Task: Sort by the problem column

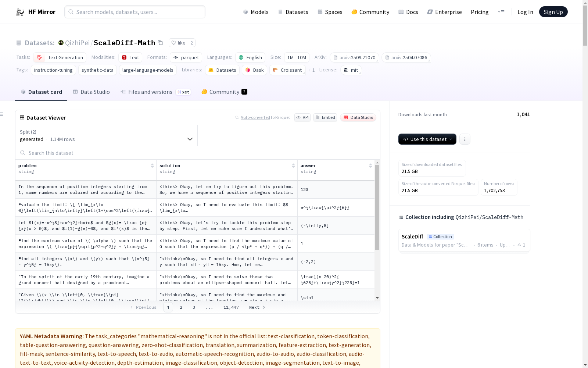Action: click(x=152, y=166)
